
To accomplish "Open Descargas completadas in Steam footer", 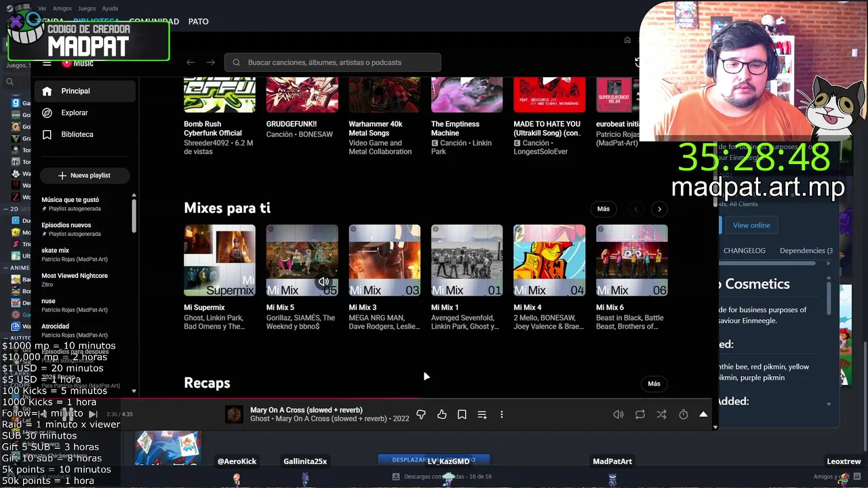I will 443,476.
